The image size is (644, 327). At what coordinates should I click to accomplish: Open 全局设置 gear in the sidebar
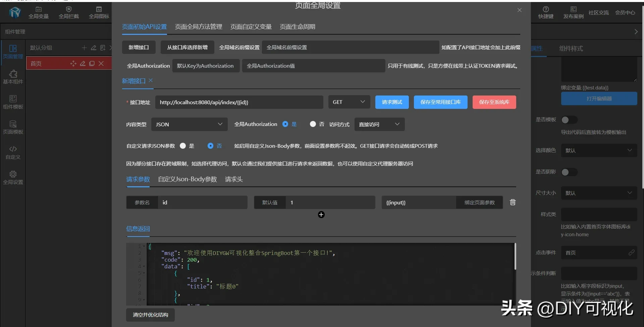[13, 177]
